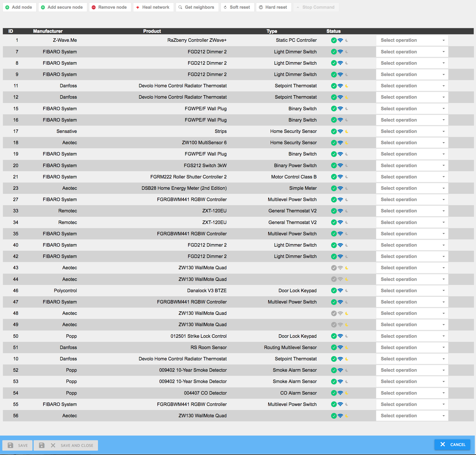Click wifi icon for Strike Lock Control row

340,336
